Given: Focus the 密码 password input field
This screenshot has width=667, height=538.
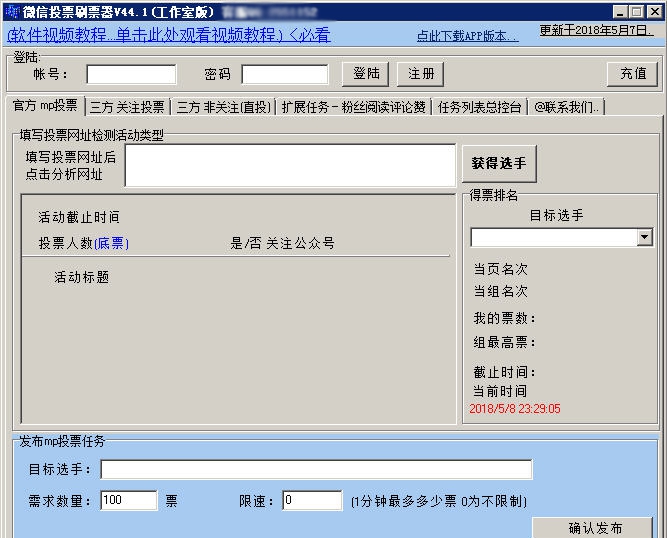Looking at the screenshot, I should pos(285,74).
